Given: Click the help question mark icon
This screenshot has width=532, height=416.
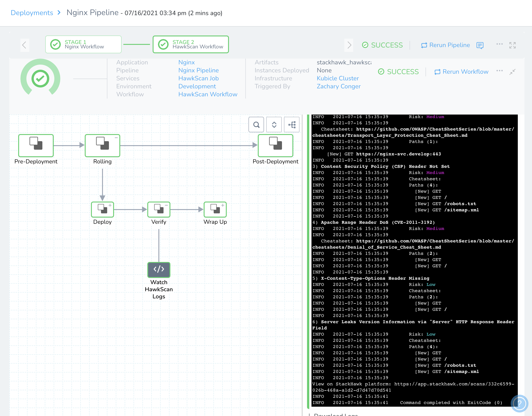Looking at the screenshot, I should tap(520, 403).
